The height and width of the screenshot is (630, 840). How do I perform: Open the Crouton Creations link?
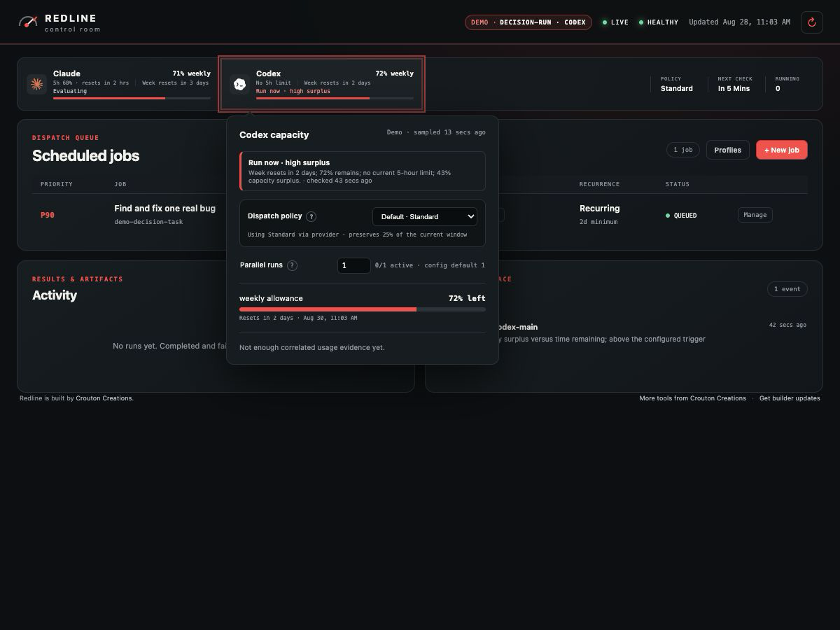(104, 398)
